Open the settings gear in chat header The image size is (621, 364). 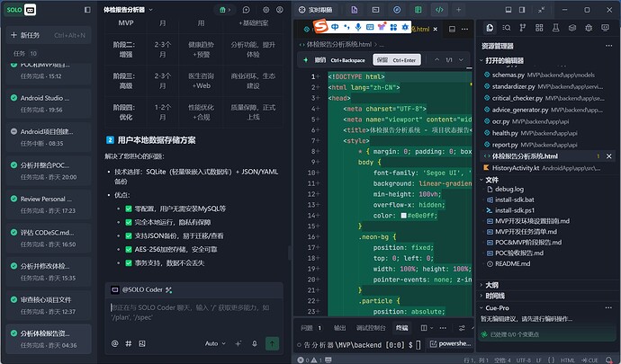tap(266, 10)
